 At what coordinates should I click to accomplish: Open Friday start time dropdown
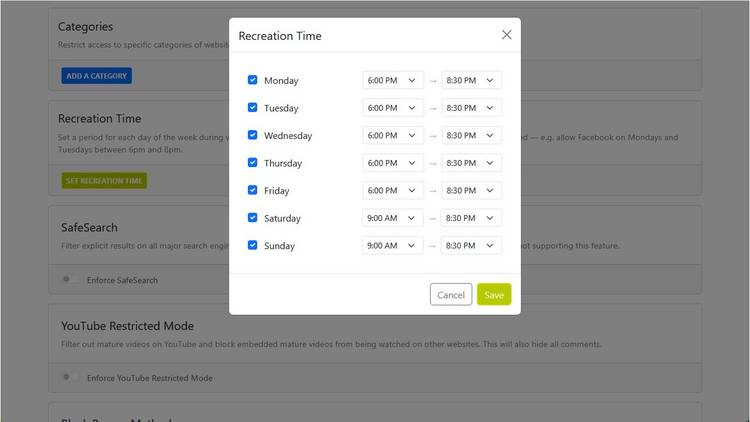point(393,190)
